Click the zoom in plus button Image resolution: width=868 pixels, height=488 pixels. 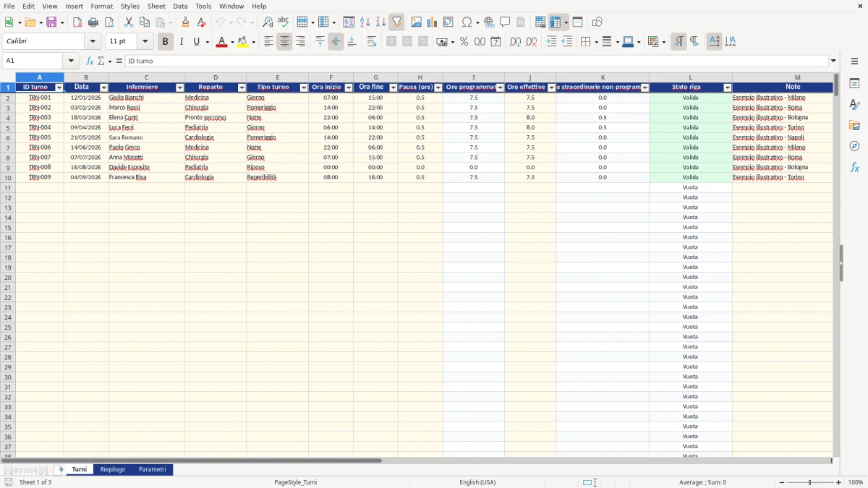coord(839,482)
